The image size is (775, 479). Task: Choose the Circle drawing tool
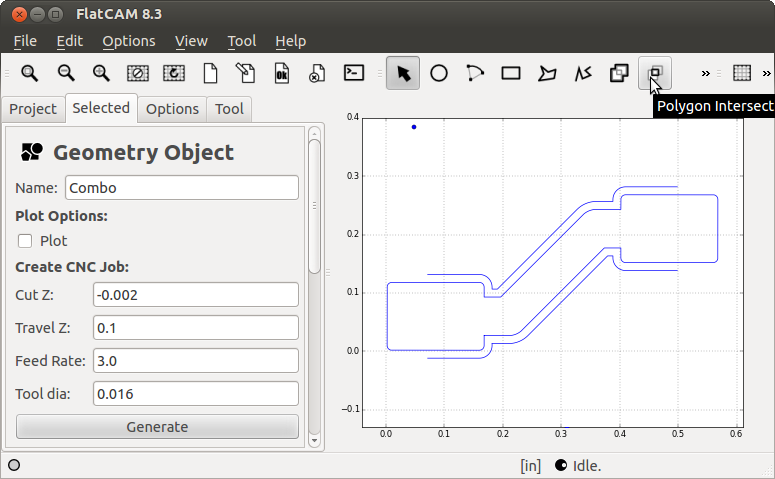pyautogui.click(x=439, y=73)
